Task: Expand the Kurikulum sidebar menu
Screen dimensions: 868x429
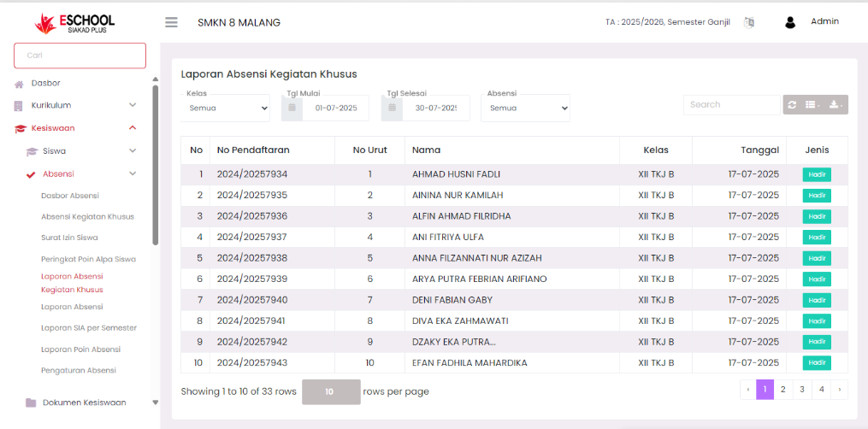Action: point(133,105)
